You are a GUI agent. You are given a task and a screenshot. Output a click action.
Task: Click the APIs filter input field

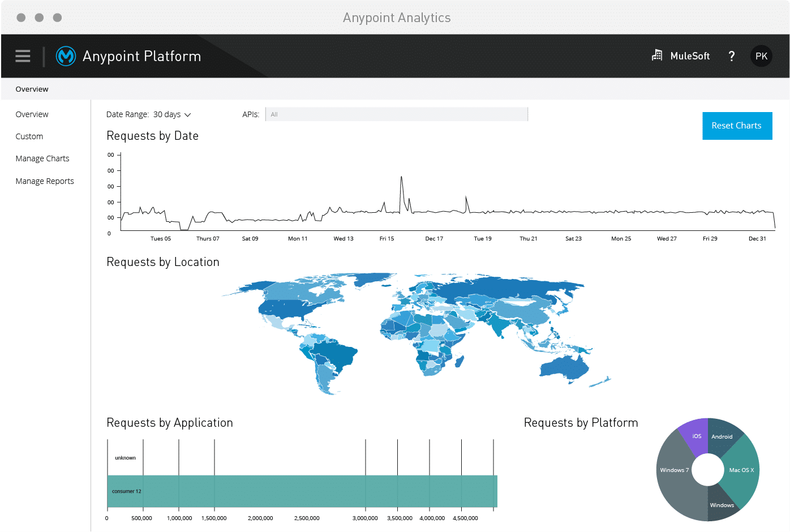(396, 114)
